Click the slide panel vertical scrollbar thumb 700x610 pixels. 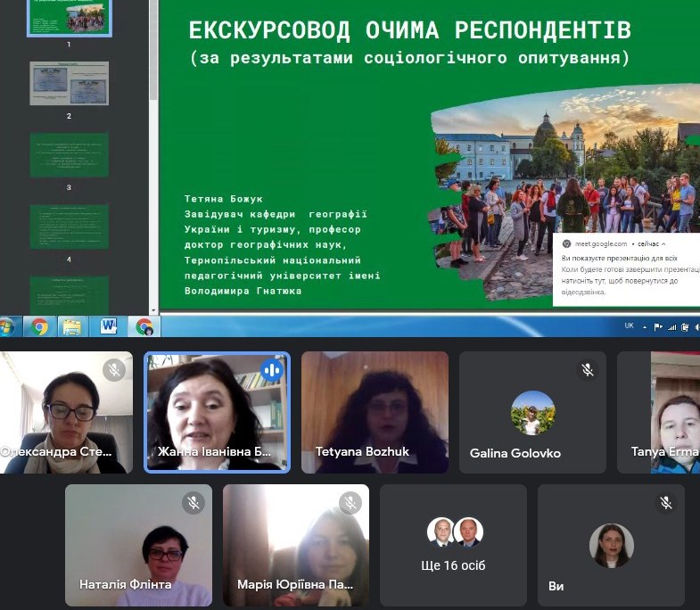click(153, 49)
